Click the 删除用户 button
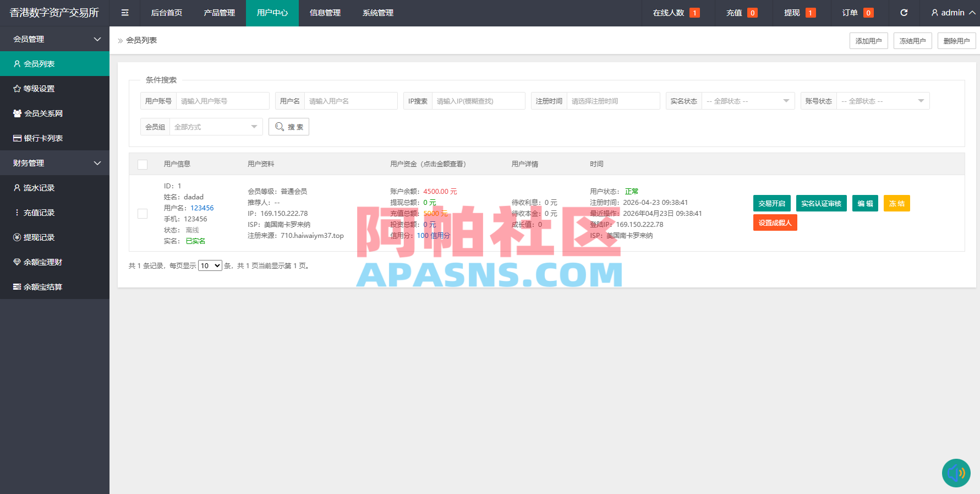 [956, 41]
